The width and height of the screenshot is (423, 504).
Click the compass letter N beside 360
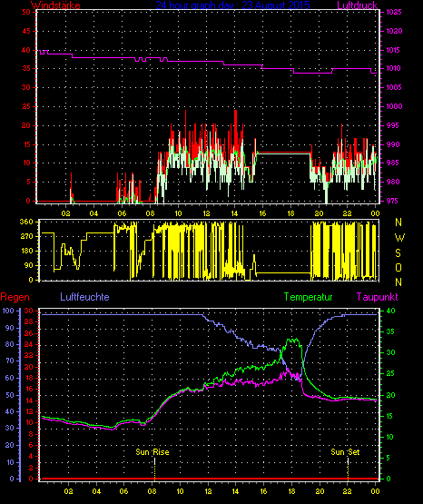[x=398, y=222]
